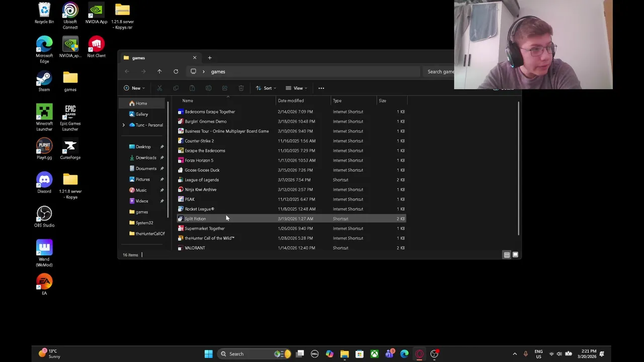644x362 pixels.
Task: Select Backrooms Escape Together shortcut
Action: pos(291,112)
